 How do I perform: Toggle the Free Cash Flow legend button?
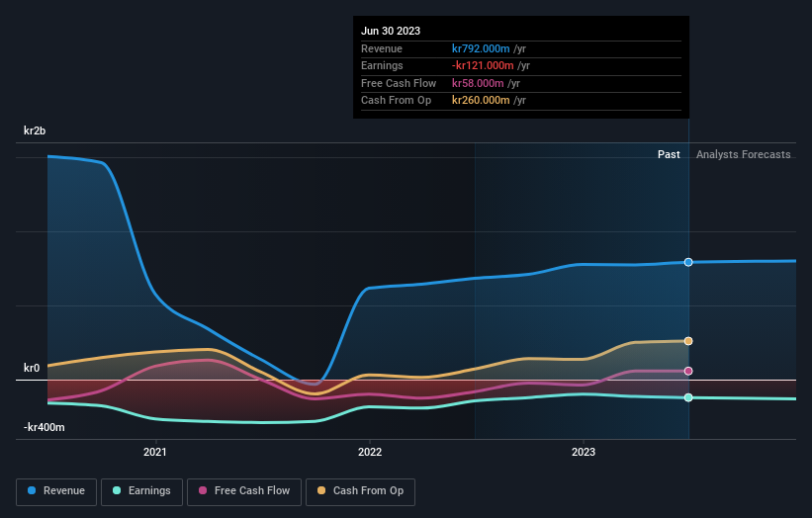point(244,491)
